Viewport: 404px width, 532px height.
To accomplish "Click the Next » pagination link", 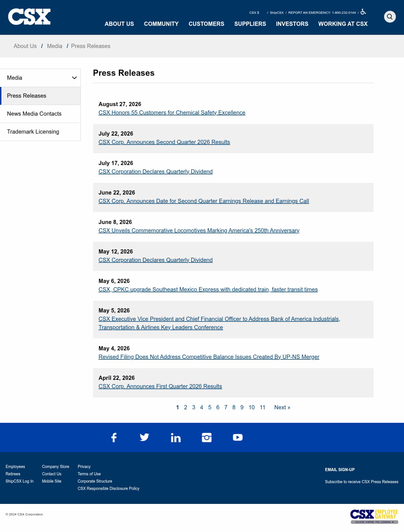I will tap(282, 407).
